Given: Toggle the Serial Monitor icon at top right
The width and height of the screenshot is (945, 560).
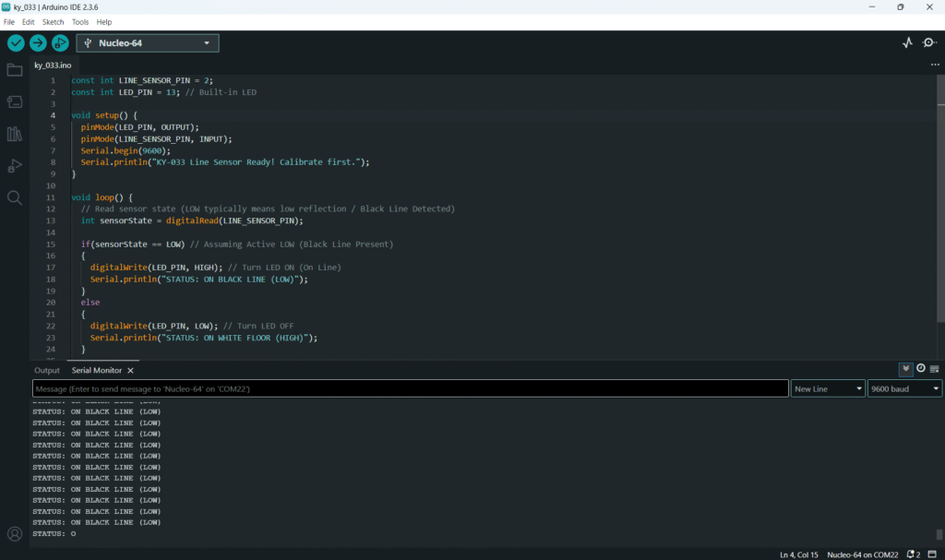Looking at the screenshot, I should point(929,42).
